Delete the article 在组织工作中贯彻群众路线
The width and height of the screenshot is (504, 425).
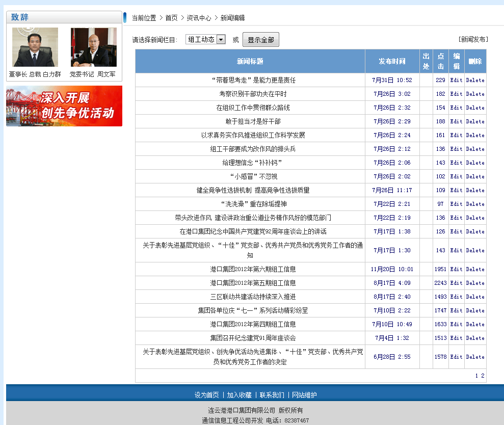[475, 108]
